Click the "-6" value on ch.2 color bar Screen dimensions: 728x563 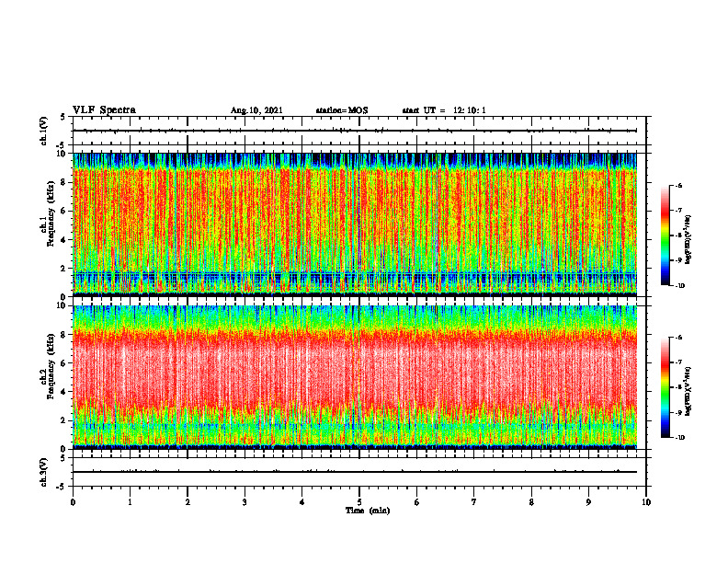pyautogui.click(x=678, y=338)
